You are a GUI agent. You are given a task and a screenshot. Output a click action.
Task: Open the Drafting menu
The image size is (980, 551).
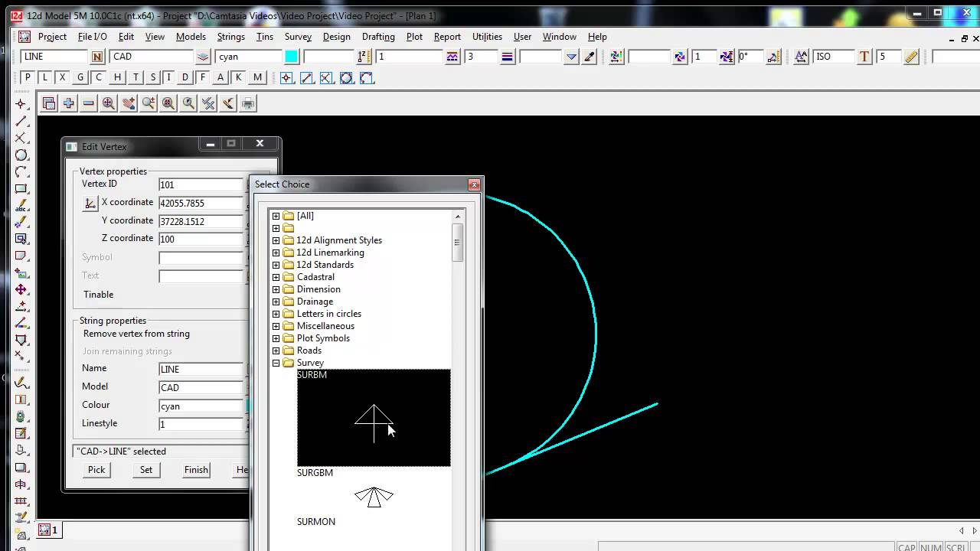(378, 37)
